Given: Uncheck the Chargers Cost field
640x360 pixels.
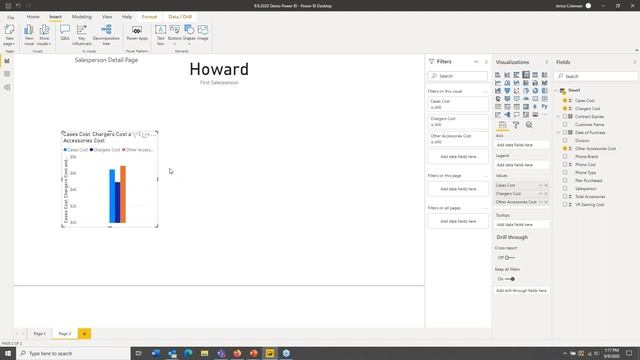Looking at the screenshot, I should (x=565, y=109).
